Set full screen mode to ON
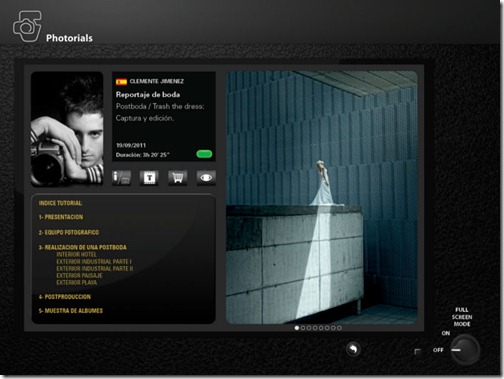504x379 pixels. tap(446, 333)
